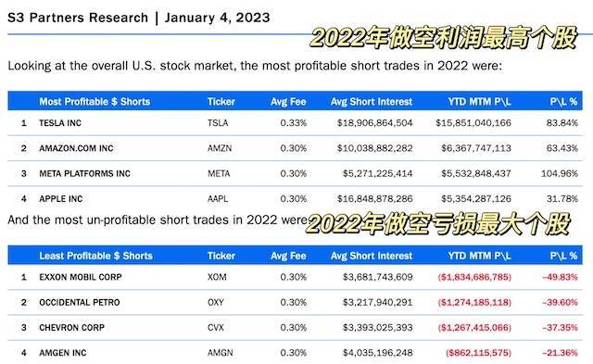The width and height of the screenshot is (593, 364).
Task: Click Apple's 31.78% P\L value
Action: point(562,198)
